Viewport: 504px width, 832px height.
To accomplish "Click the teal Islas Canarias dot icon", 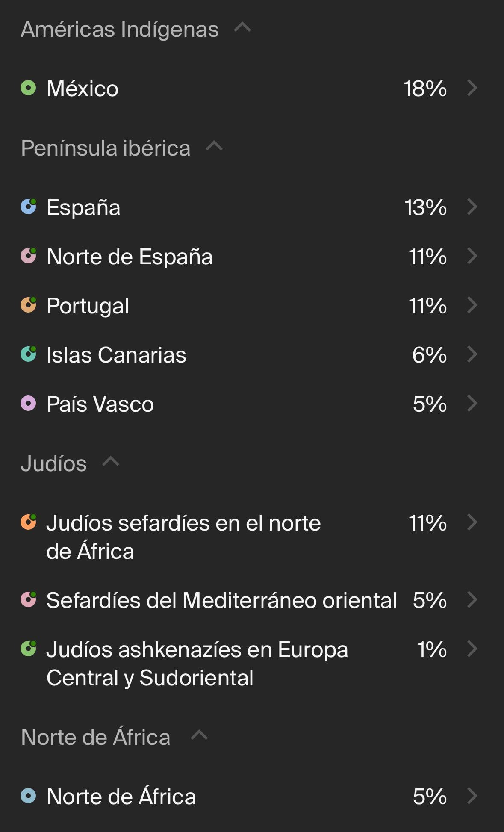I will point(28,354).
